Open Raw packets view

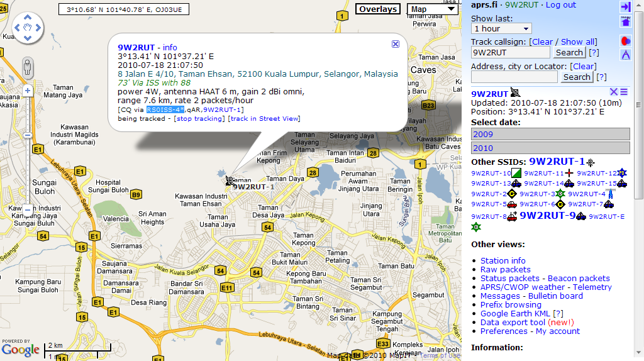click(x=505, y=270)
